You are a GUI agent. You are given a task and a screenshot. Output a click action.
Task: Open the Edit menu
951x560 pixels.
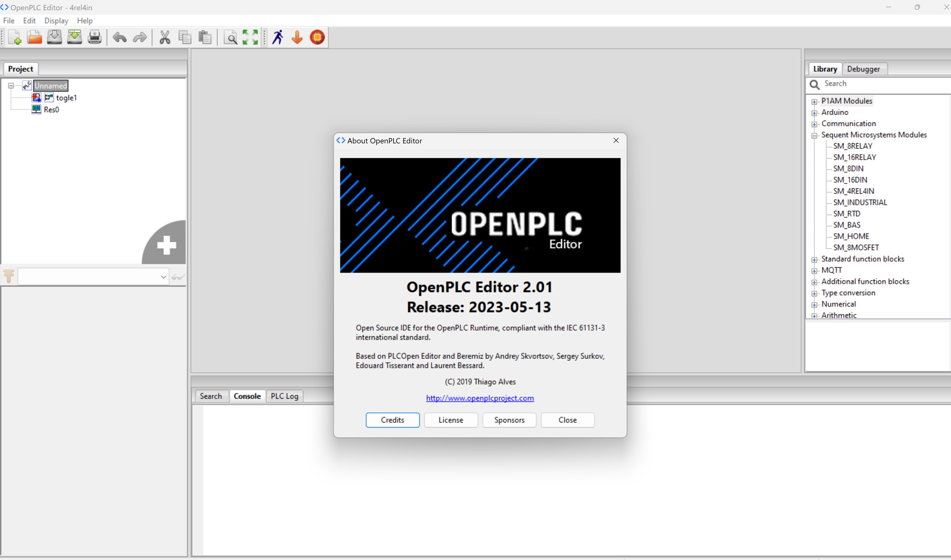point(29,20)
